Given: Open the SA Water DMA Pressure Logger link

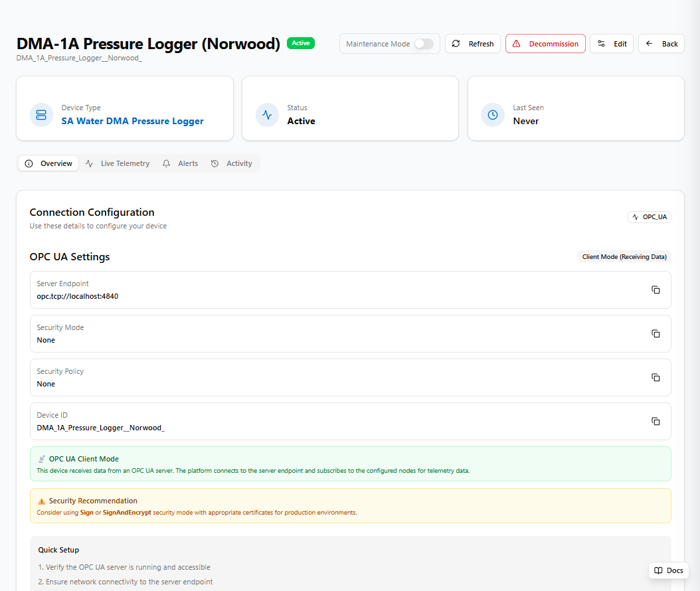Looking at the screenshot, I should [132, 121].
